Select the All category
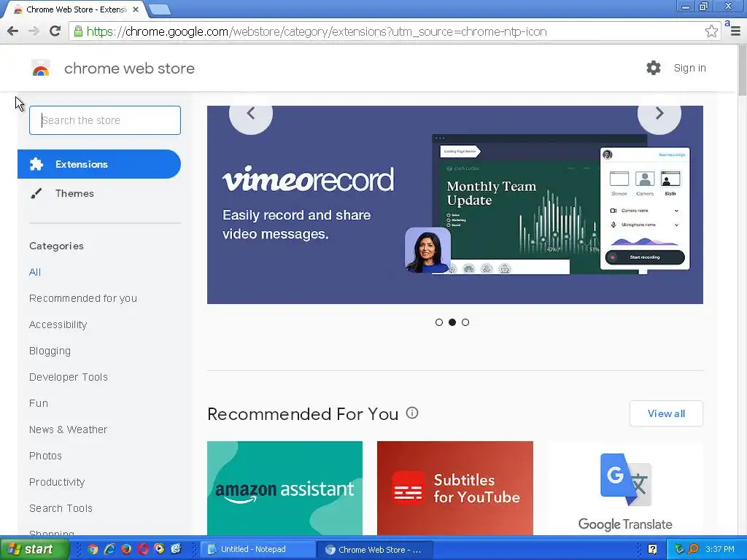 pos(35,272)
